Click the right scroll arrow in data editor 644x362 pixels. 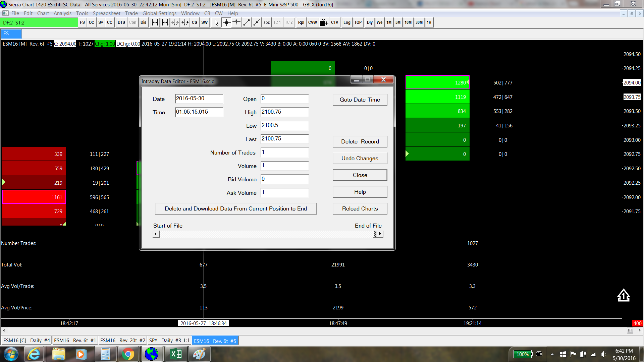[x=380, y=234]
